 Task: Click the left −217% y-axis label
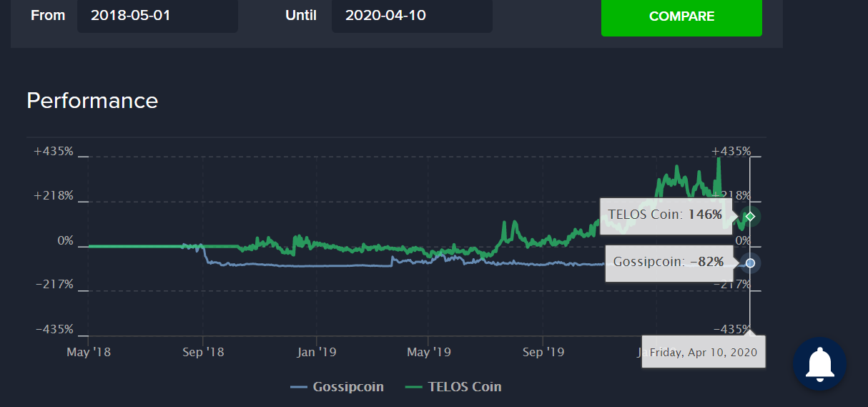[x=55, y=285]
